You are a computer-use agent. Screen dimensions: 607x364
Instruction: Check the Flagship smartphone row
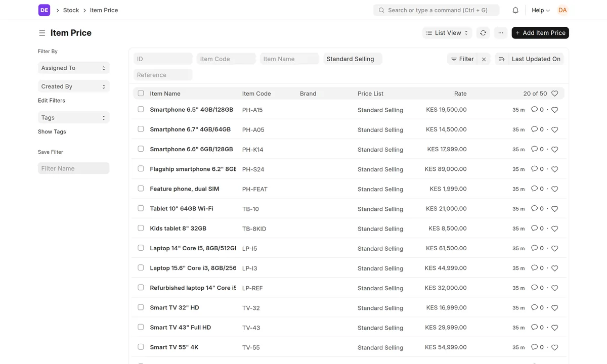tap(141, 168)
